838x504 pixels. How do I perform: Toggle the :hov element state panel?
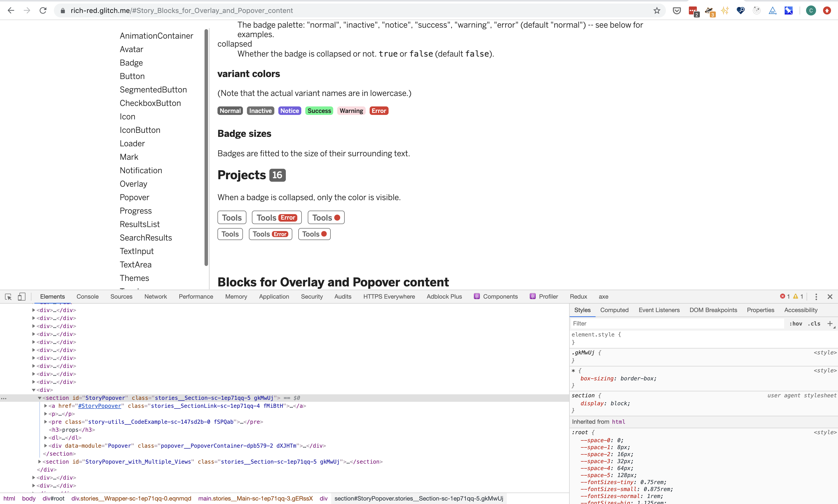796,324
